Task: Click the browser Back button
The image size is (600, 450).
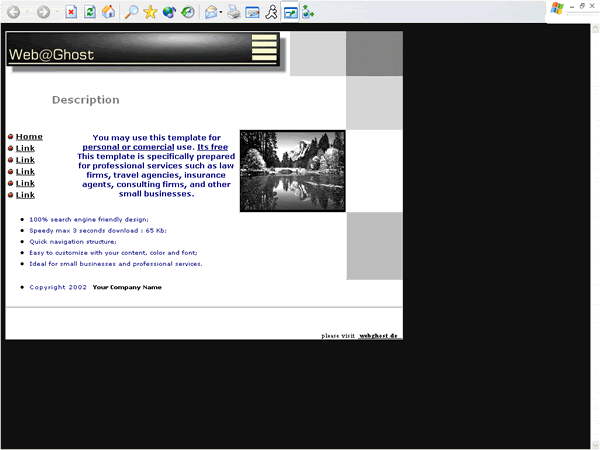Action: (11, 12)
